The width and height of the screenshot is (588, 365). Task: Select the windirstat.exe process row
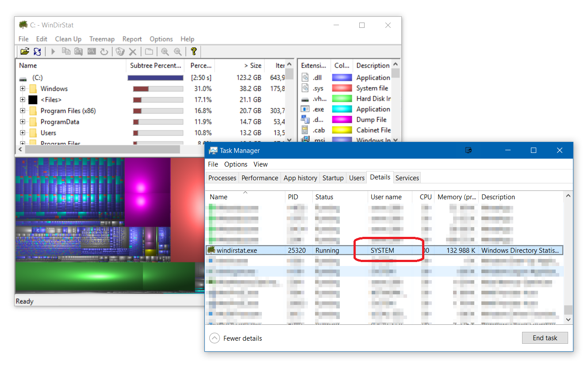click(384, 250)
